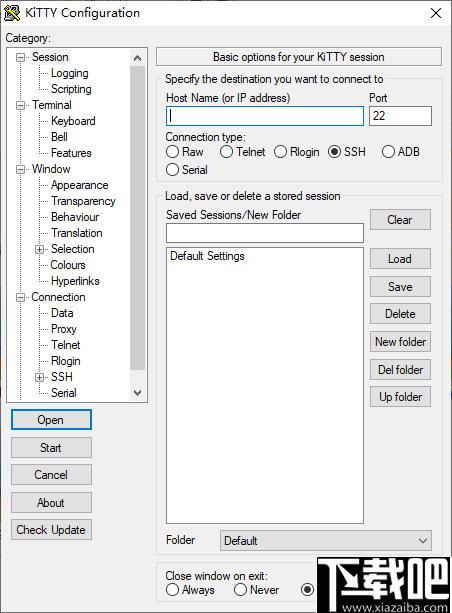Collapse the Connection tree node
Screen dimensions: 452x613
click(20, 298)
